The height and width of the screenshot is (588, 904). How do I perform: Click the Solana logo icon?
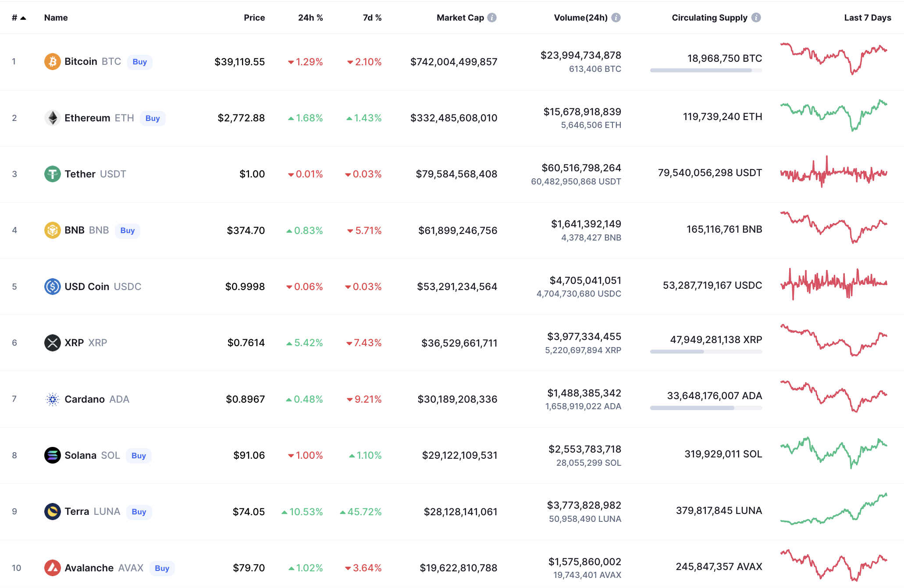[x=52, y=455]
